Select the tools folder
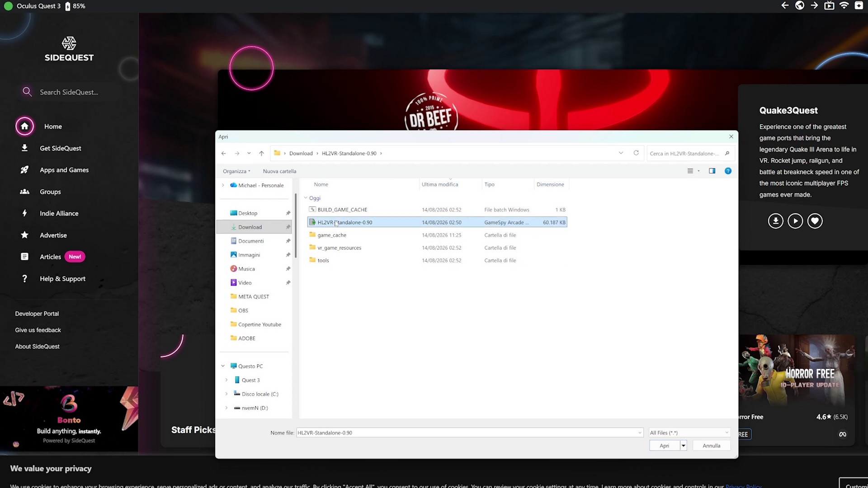Screen dimensions: 868x488 tap(437, 260)
